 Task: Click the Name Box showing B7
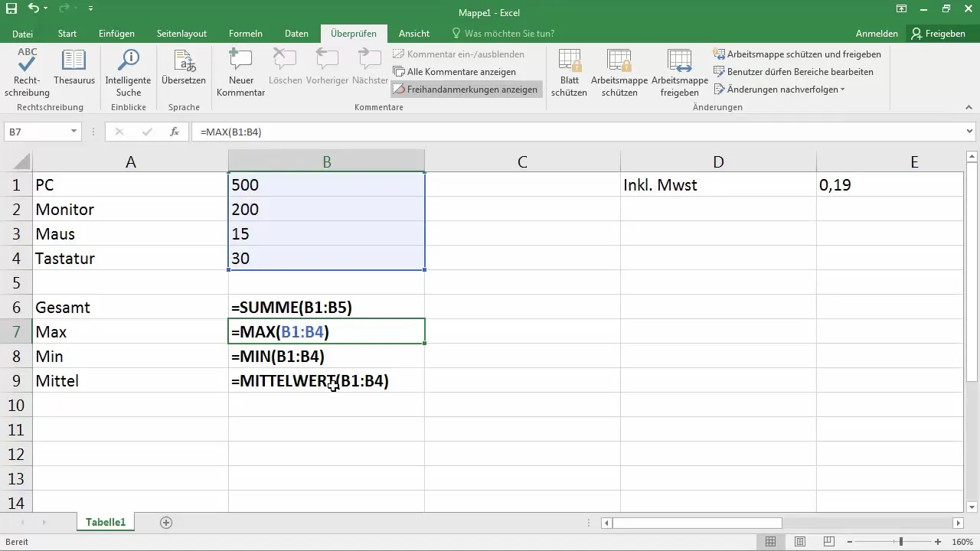click(x=37, y=132)
